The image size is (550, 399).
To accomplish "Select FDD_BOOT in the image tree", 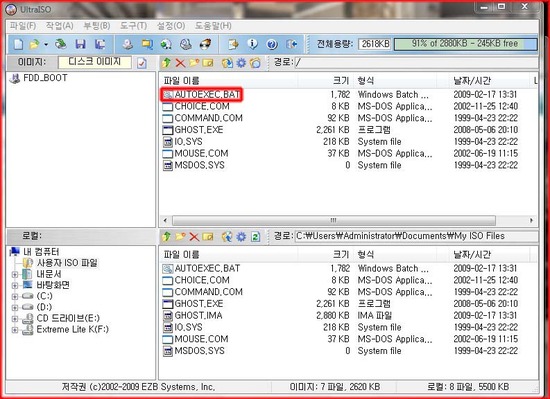I will (x=45, y=78).
